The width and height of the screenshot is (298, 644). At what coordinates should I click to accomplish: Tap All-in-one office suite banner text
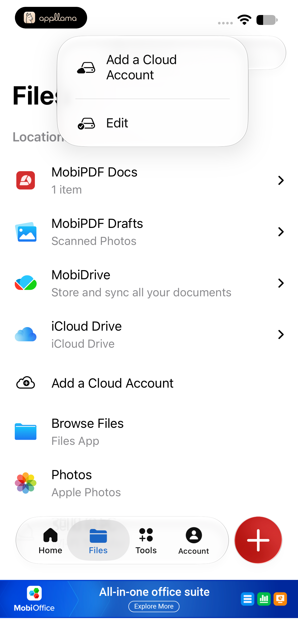coord(154,592)
